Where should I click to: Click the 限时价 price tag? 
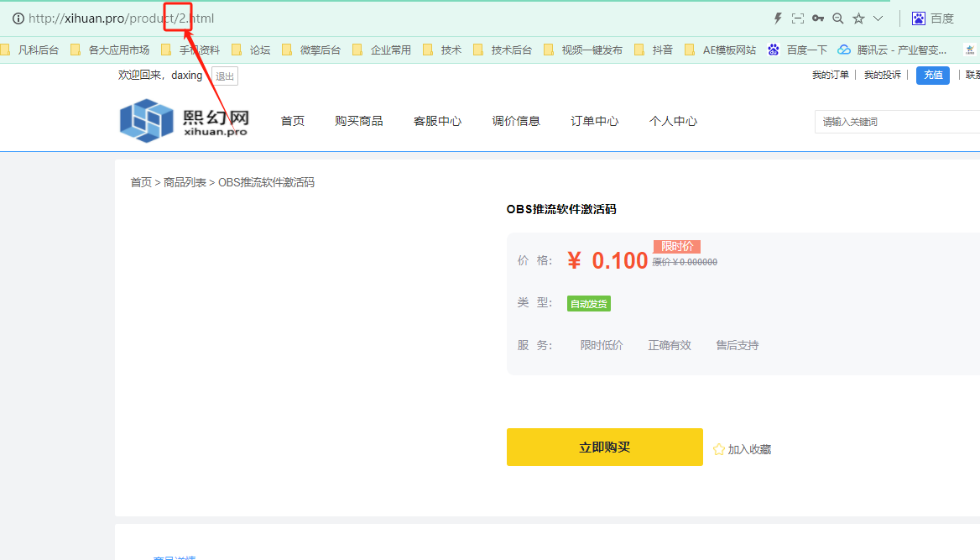click(677, 247)
